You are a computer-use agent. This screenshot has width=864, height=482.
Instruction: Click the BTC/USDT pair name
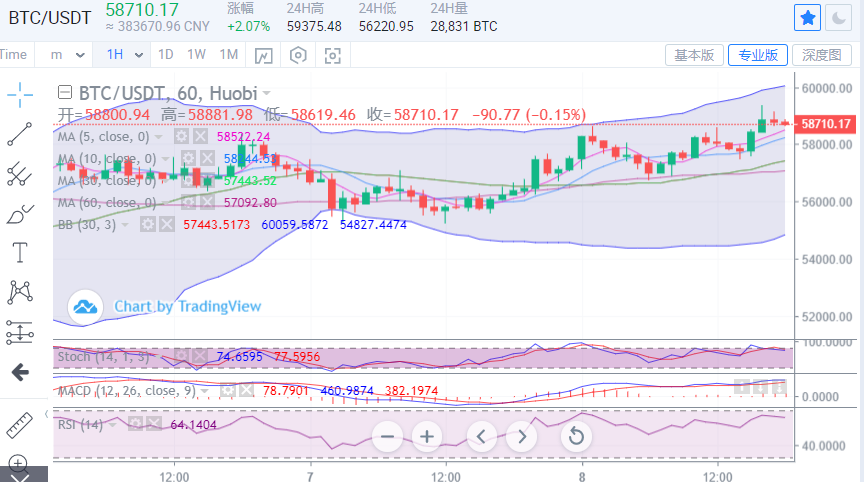tap(50, 18)
